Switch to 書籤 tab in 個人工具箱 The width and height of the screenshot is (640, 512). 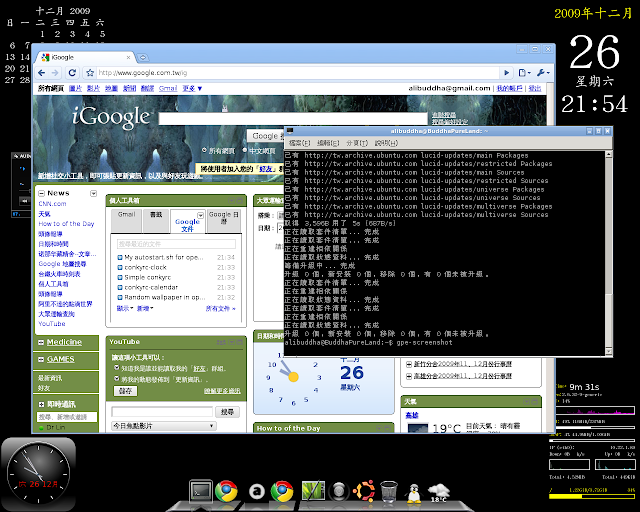click(156, 219)
